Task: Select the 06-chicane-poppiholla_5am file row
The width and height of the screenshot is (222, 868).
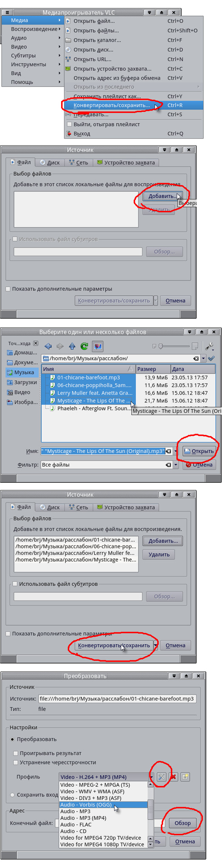Action: 88,385
